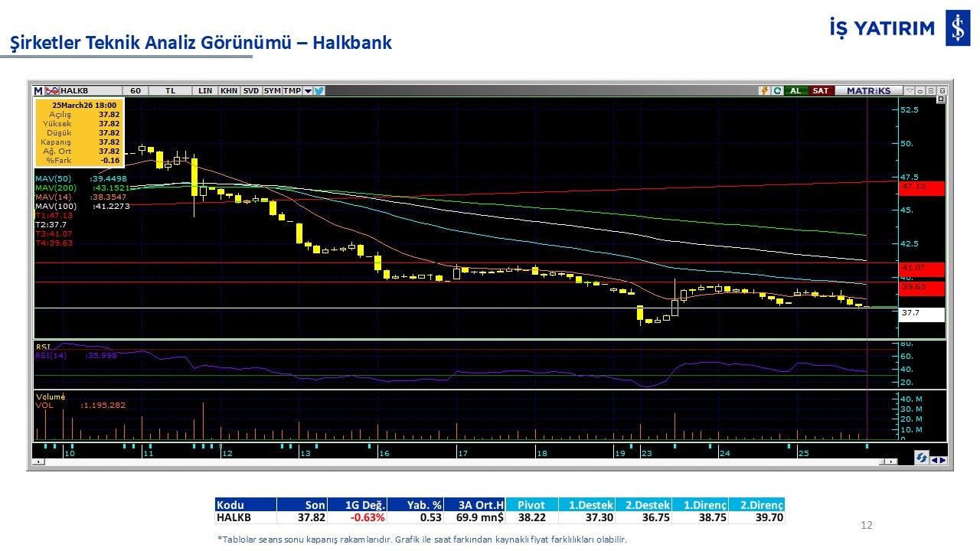Toggle the LIN linear scale button
Screen dimensions: 980x551
[x=205, y=90]
